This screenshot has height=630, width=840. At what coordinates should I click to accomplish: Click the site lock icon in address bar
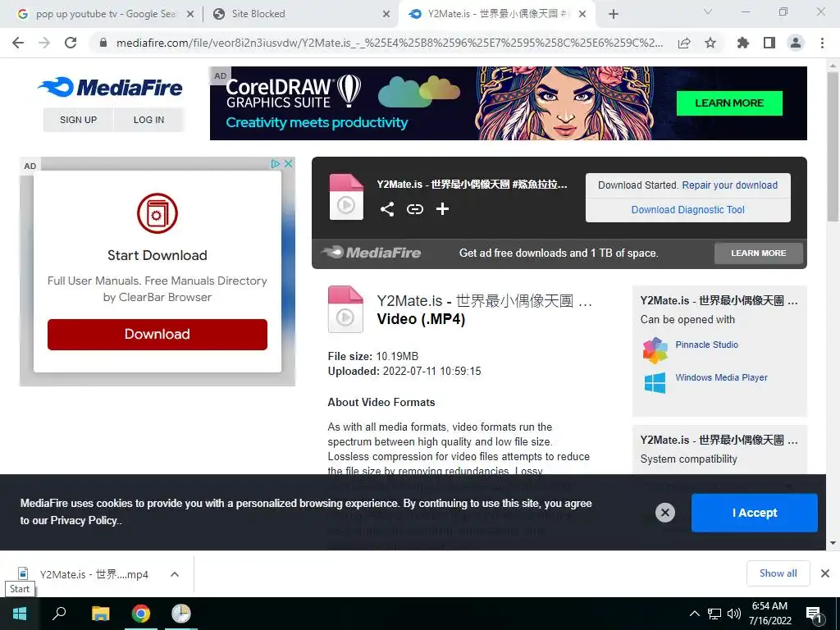point(103,43)
